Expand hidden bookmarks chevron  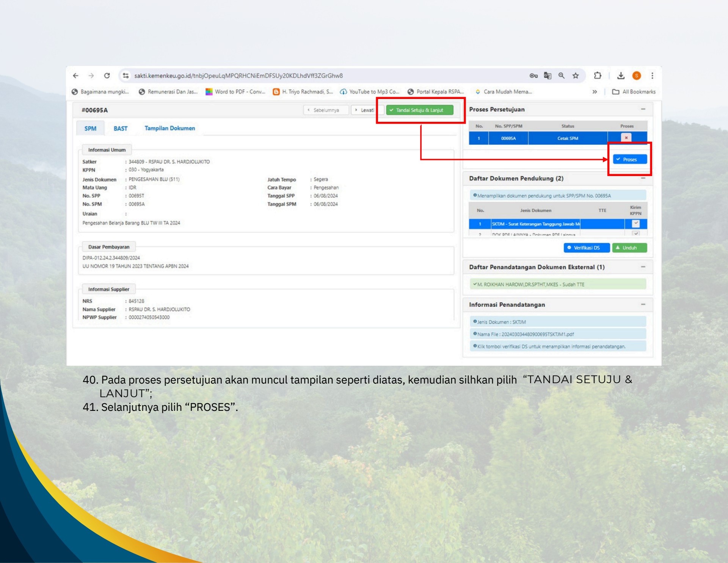(595, 92)
